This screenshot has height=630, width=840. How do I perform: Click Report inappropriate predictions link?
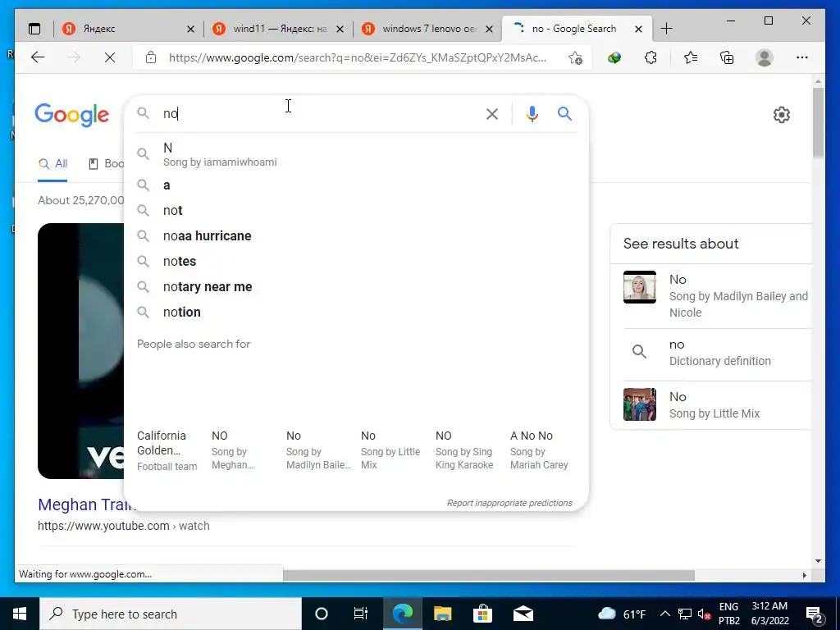509,503
